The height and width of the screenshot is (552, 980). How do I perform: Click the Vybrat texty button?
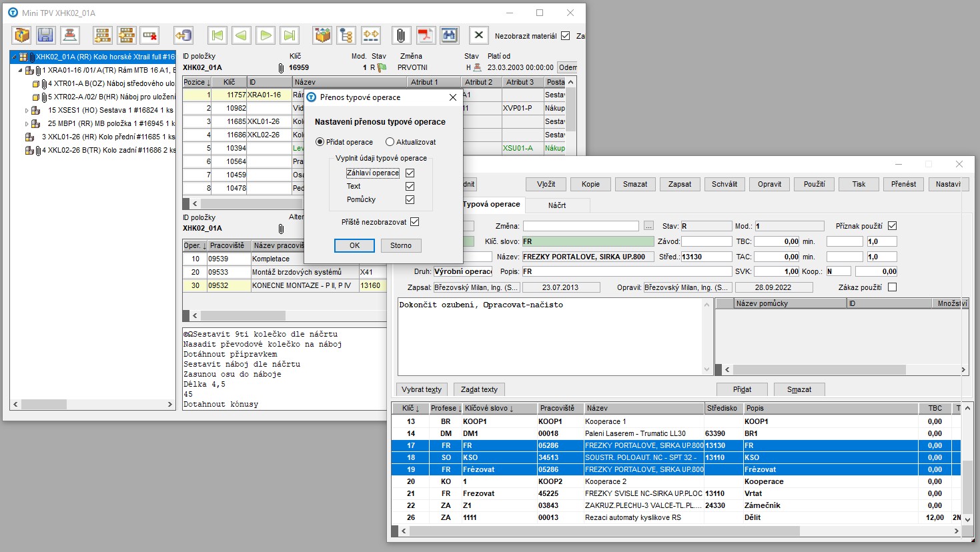(422, 389)
